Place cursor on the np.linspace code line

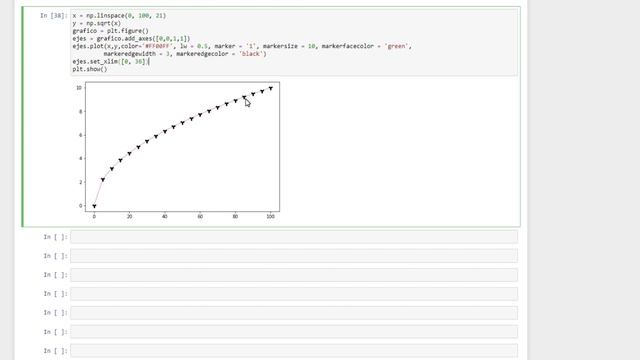119,16
